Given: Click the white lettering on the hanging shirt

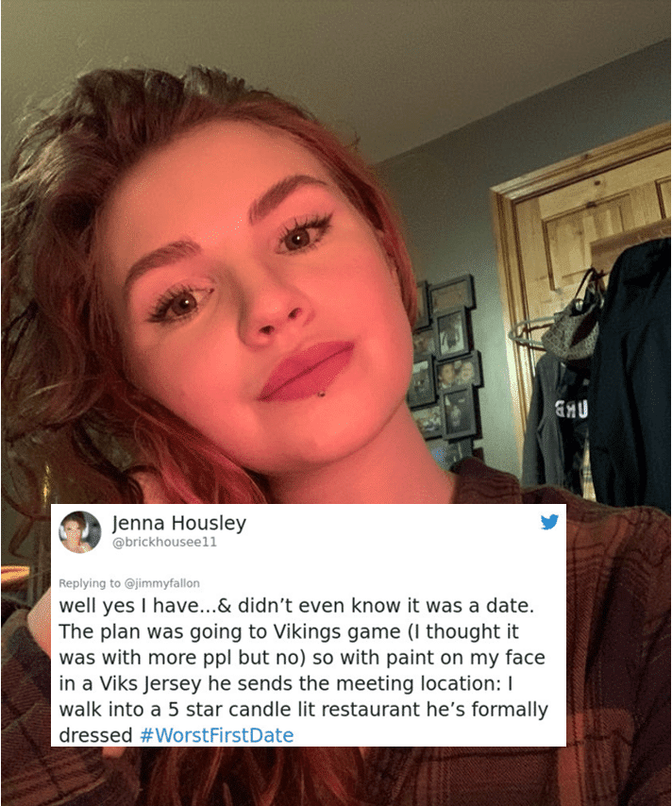Looking at the screenshot, I should [x=571, y=411].
